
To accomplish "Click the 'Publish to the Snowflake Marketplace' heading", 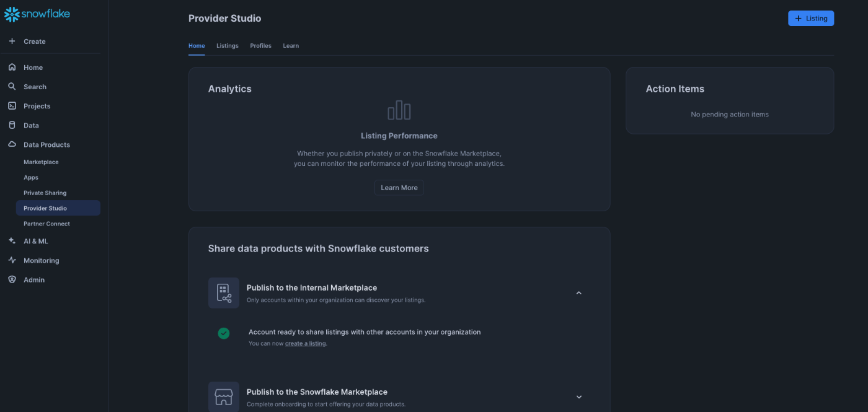I will click(317, 392).
